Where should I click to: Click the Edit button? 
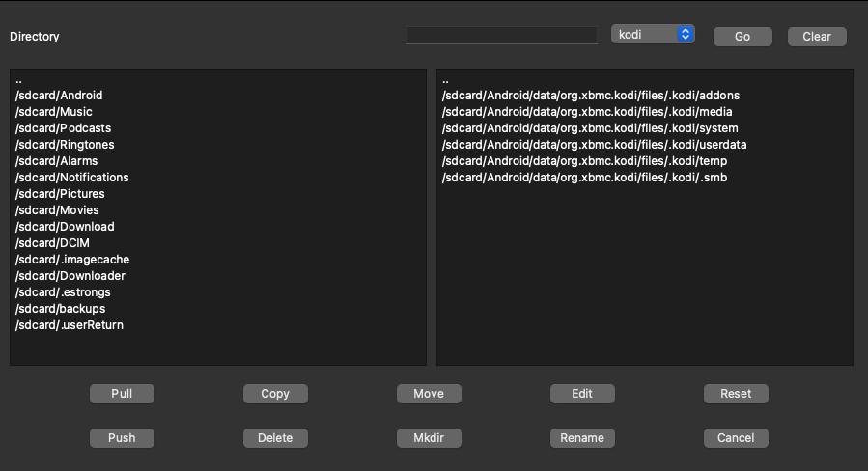[582, 394]
